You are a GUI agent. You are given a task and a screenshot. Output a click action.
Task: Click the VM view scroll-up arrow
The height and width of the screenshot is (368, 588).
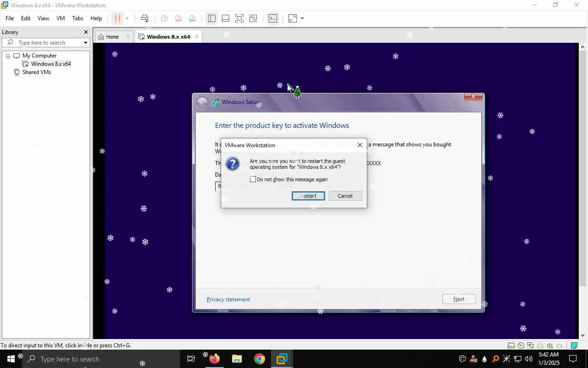tap(583, 47)
